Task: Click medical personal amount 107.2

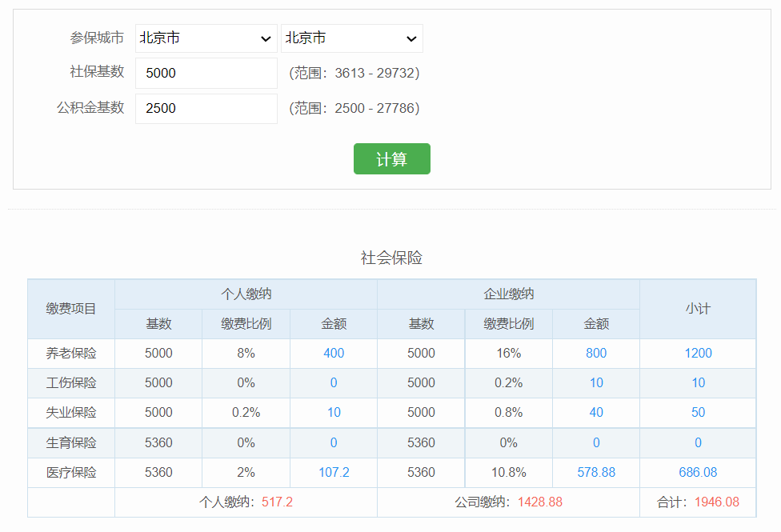Action: pos(334,472)
